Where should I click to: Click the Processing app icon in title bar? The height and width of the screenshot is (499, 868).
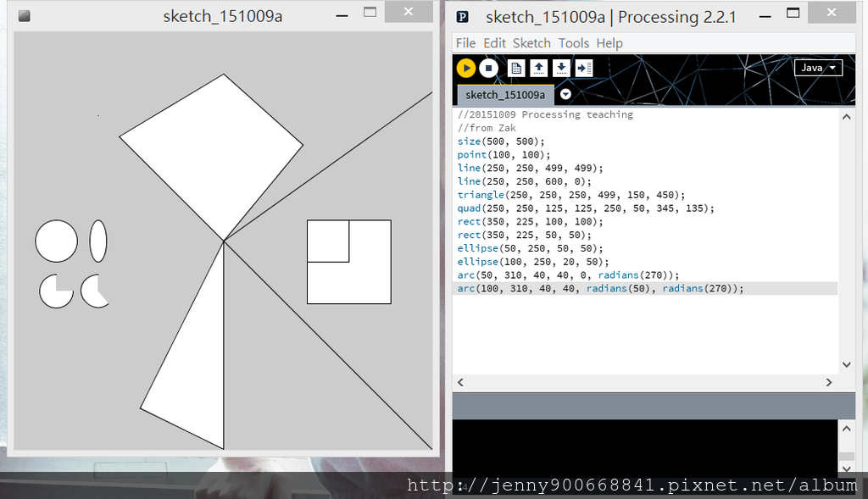pos(463,17)
